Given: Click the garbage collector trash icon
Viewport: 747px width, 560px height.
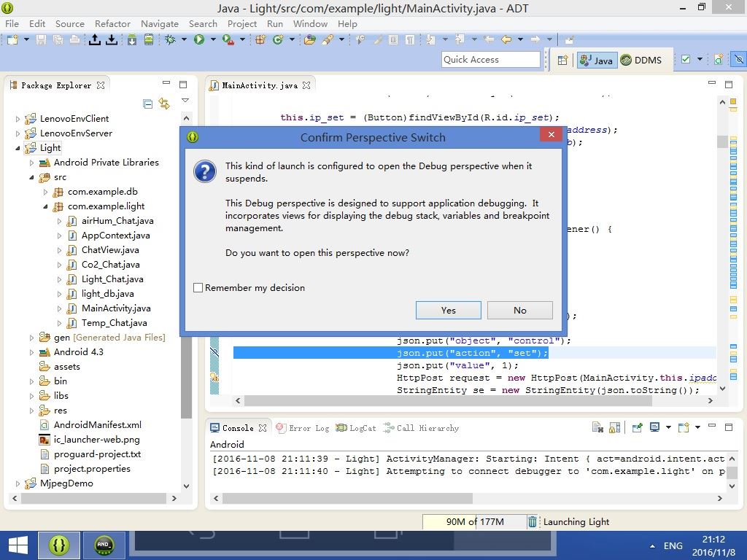Looking at the screenshot, I should (x=532, y=522).
